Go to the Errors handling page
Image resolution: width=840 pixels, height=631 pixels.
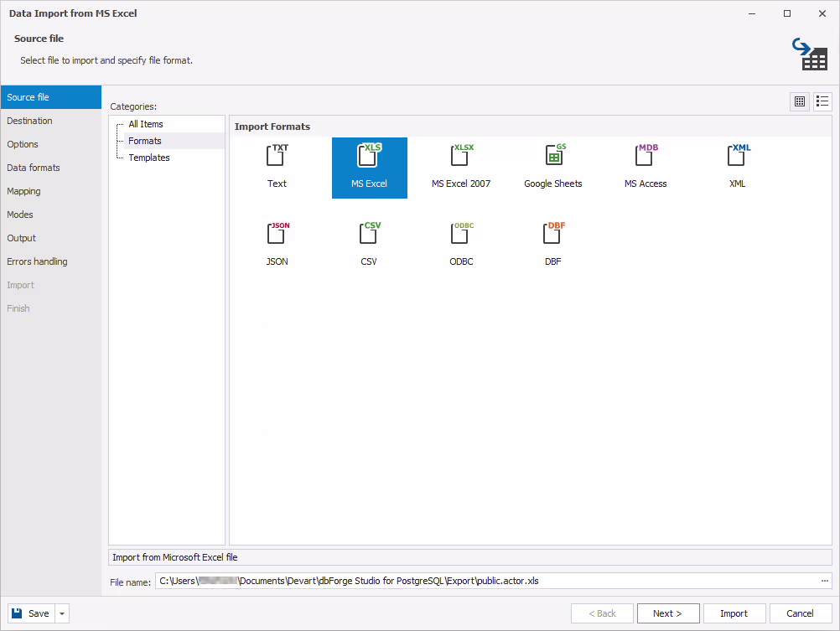click(x=51, y=262)
